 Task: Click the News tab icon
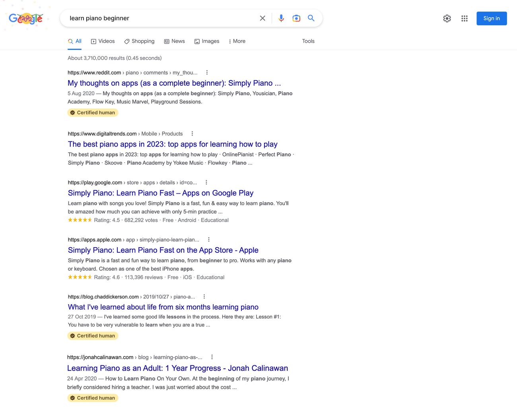[166, 41]
